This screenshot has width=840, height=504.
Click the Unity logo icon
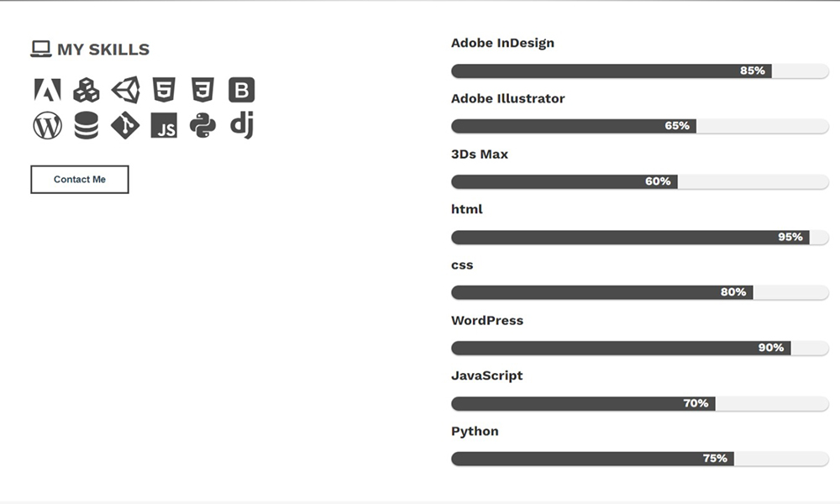coord(126,89)
